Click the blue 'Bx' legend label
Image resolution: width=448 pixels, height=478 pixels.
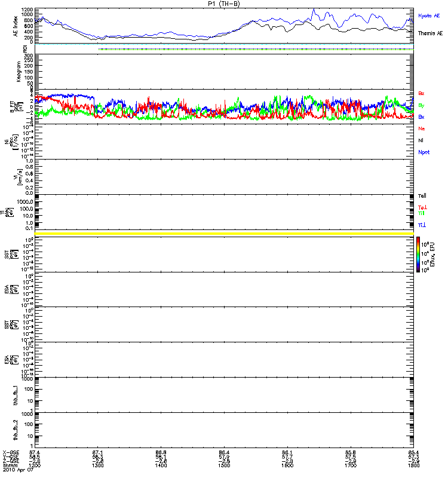click(x=421, y=117)
